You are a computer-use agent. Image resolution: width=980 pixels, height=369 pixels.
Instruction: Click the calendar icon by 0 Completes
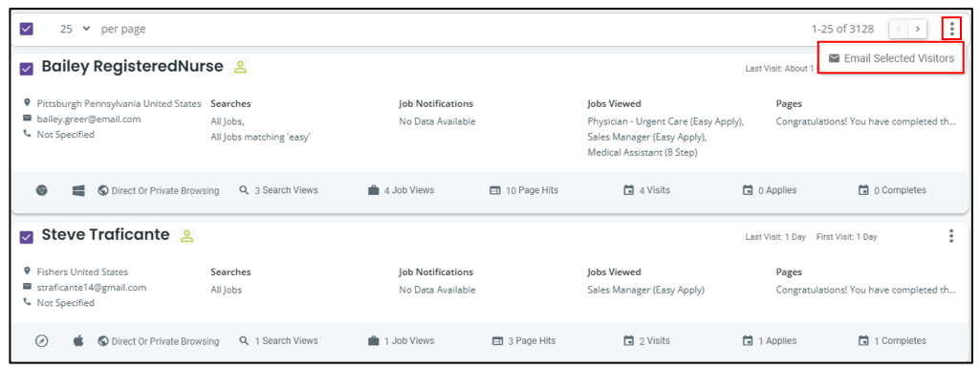click(x=863, y=190)
